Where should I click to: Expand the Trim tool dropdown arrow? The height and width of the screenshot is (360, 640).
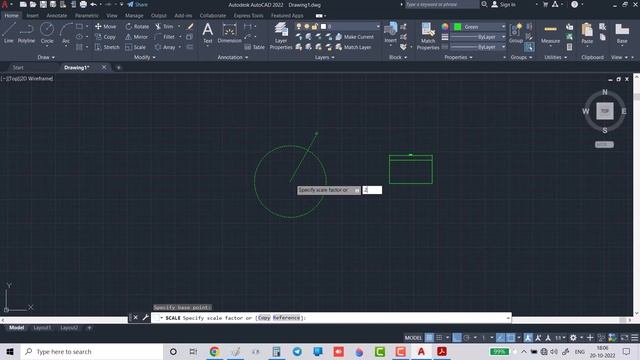[179, 27]
